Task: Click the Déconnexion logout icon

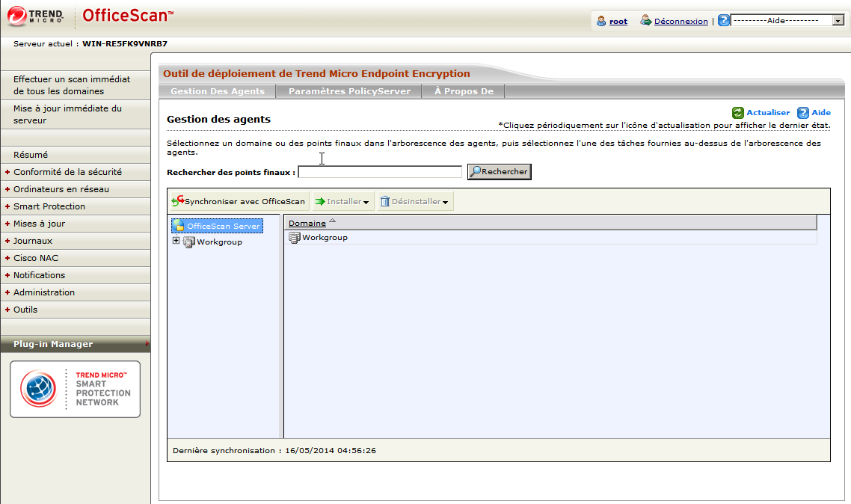Action: (x=646, y=21)
